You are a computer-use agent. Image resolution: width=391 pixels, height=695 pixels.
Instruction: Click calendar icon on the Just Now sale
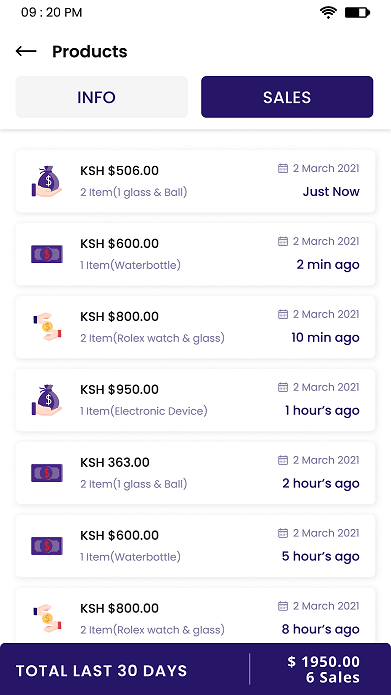pos(283,168)
